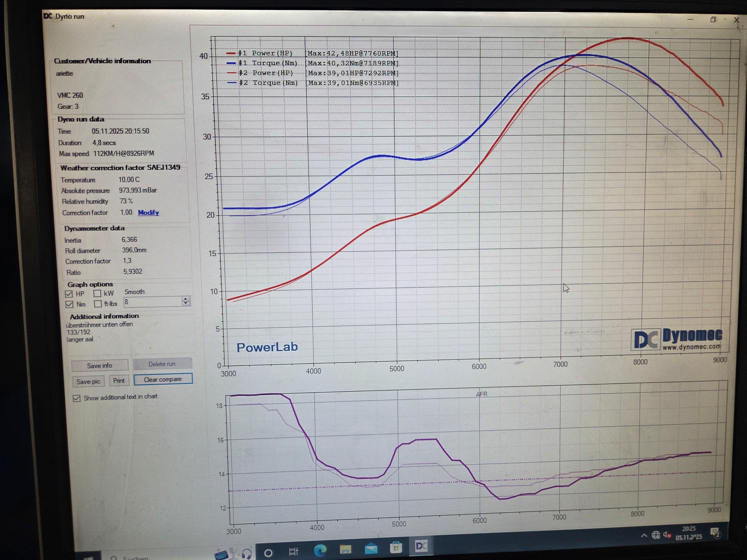Click the Modify correction factor link
This screenshot has width=747, height=560.
point(148,213)
